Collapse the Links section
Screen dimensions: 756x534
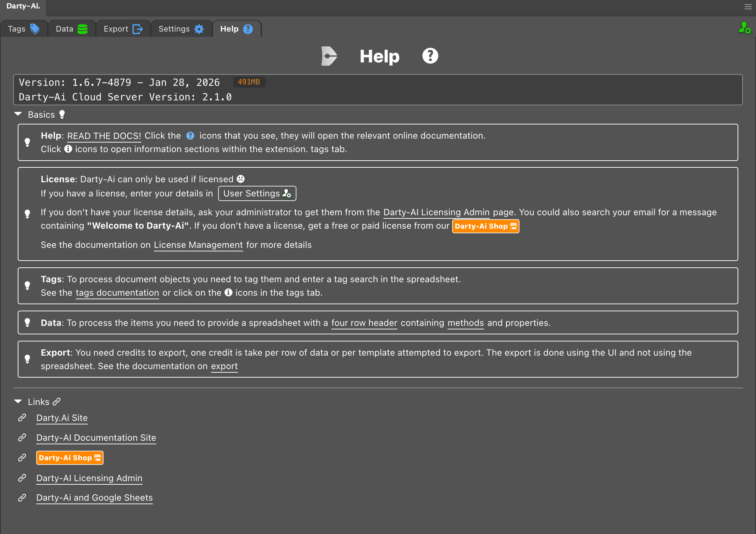coord(17,401)
